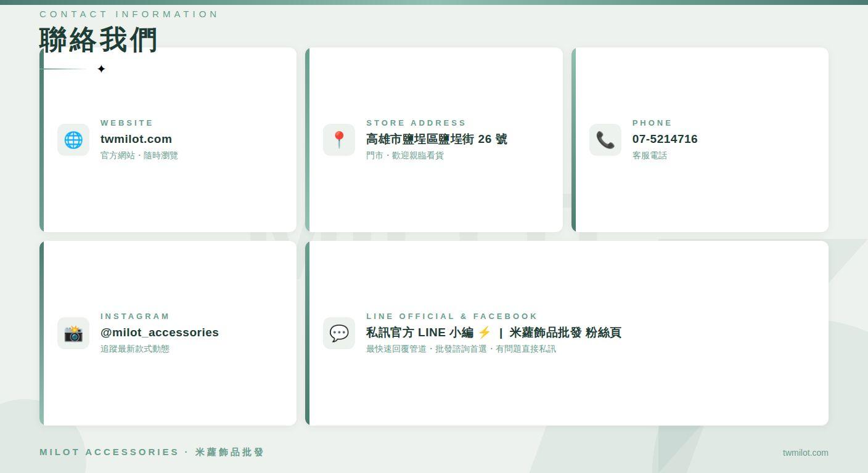
Task: Click 私訊官方 LINE 小編 text
Action: click(x=420, y=333)
